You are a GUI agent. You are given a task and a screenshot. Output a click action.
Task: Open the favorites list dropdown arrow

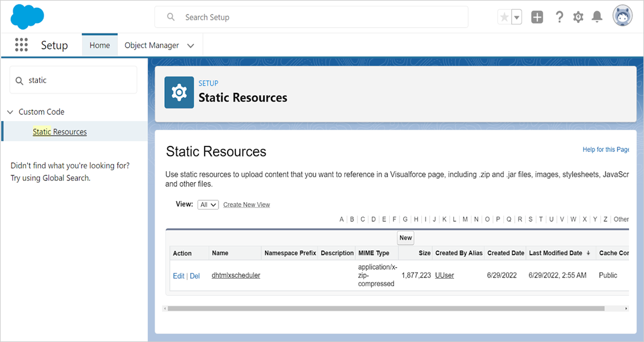click(517, 17)
